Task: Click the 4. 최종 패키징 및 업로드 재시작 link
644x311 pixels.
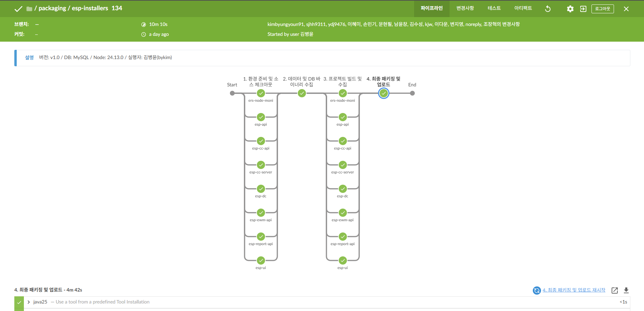Action: tap(574, 290)
